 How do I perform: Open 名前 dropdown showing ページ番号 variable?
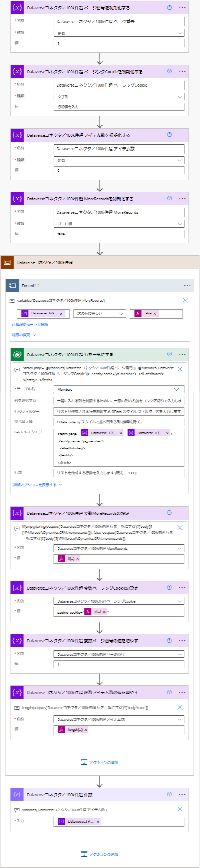(119, 654)
